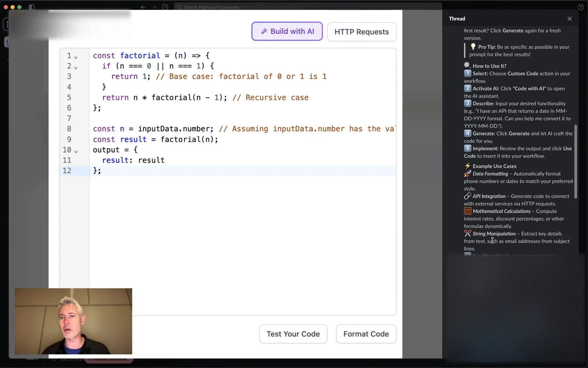The width and height of the screenshot is (588, 368).
Task: Click the Format Code button
Action: [366, 334]
